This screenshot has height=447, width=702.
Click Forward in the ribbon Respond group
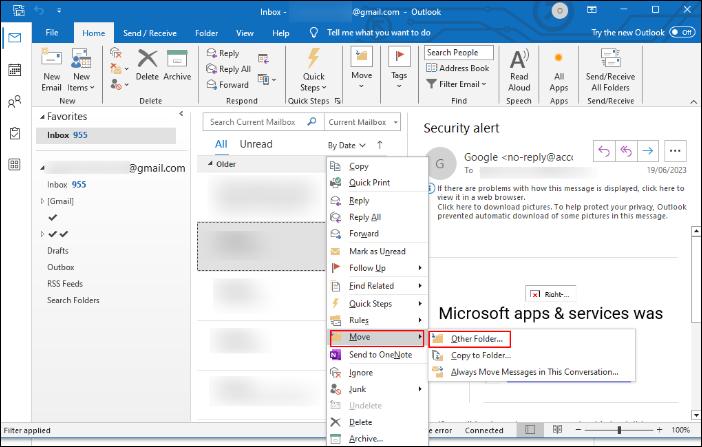[x=227, y=85]
